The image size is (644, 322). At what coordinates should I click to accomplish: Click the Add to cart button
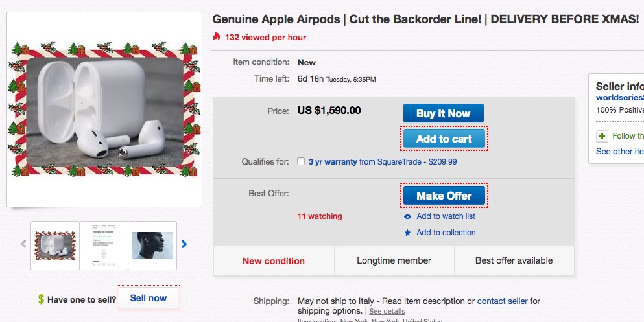pos(444,139)
